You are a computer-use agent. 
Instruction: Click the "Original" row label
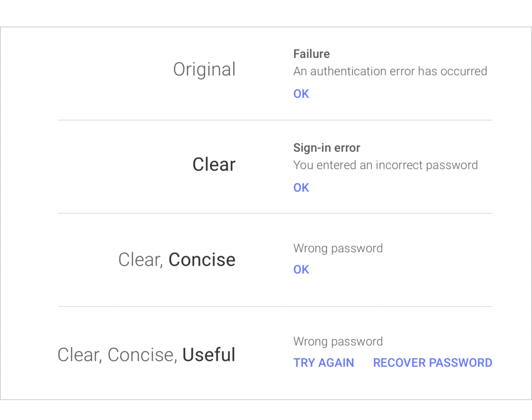[204, 70]
